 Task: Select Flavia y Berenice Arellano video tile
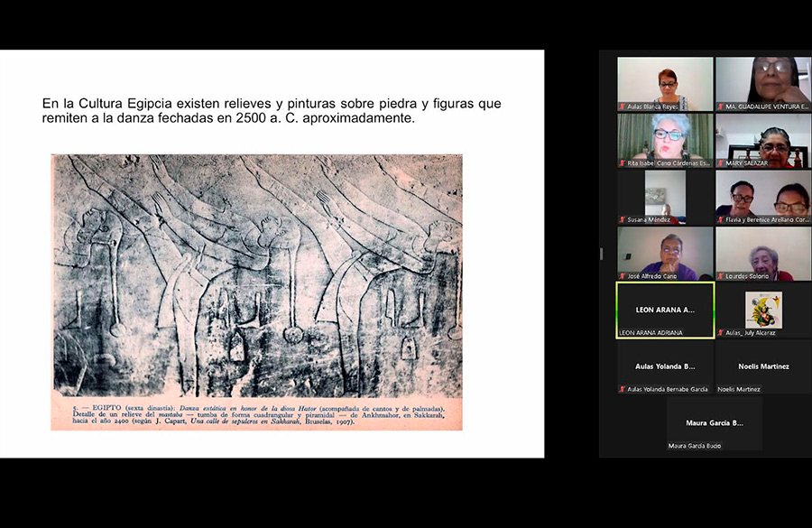click(x=764, y=197)
